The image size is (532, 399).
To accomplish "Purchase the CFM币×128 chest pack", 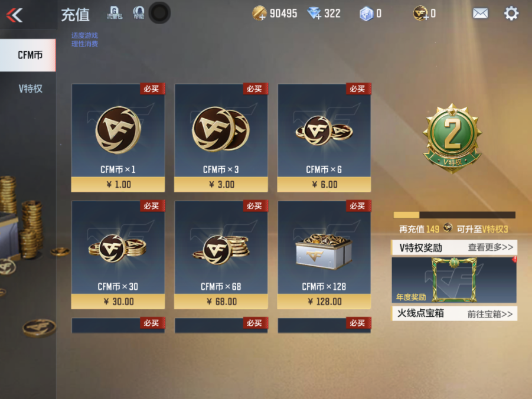I will pos(324,255).
